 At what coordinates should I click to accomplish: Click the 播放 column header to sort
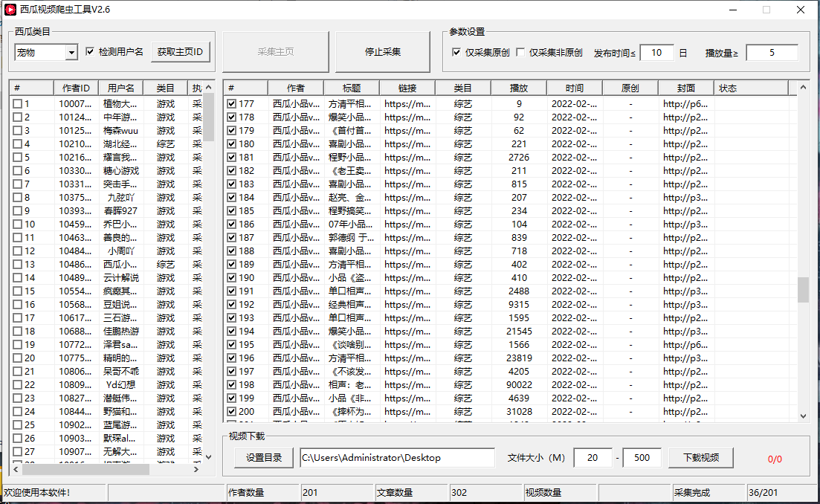pos(519,87)
